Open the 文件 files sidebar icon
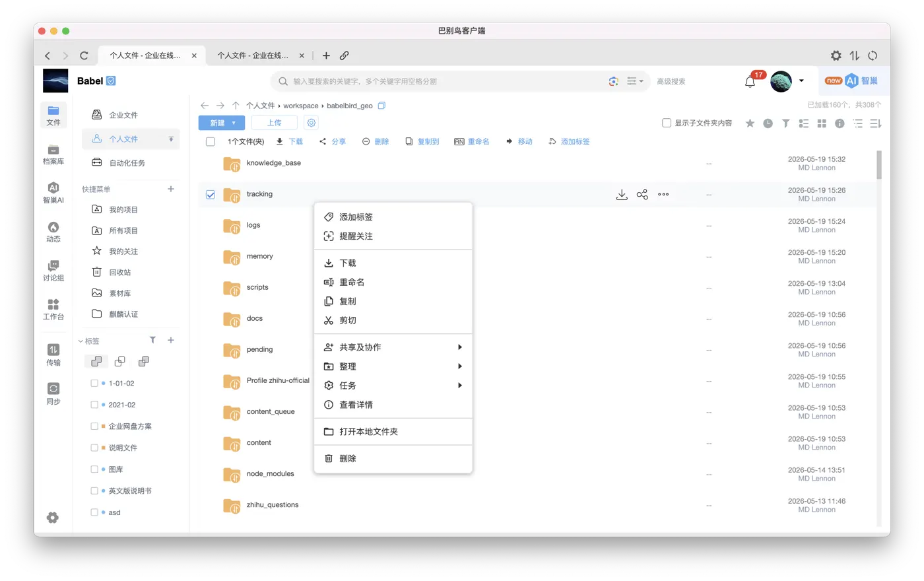 (53, 116)
